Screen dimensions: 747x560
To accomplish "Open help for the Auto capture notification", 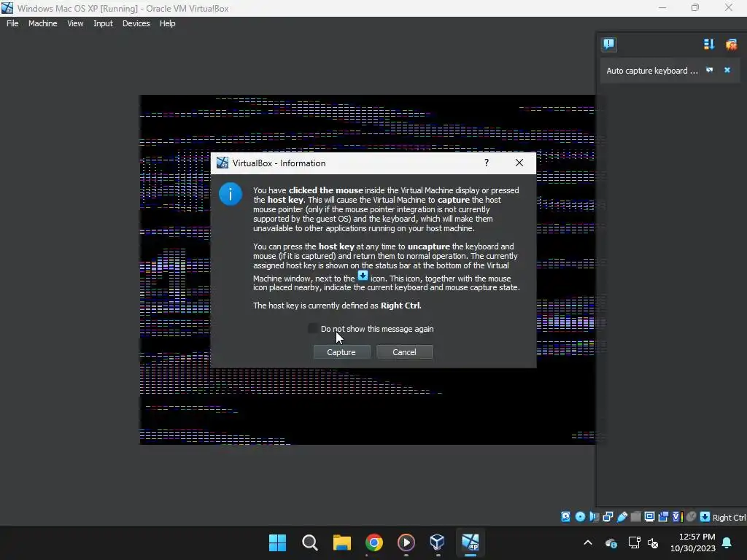I will 709,70.
